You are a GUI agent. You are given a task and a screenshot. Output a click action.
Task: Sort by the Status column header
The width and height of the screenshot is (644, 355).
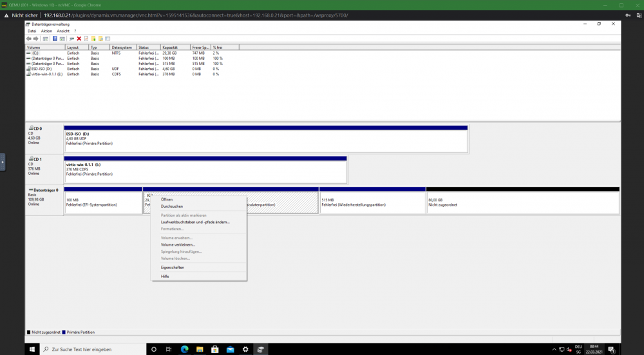(x=148, y=48)
